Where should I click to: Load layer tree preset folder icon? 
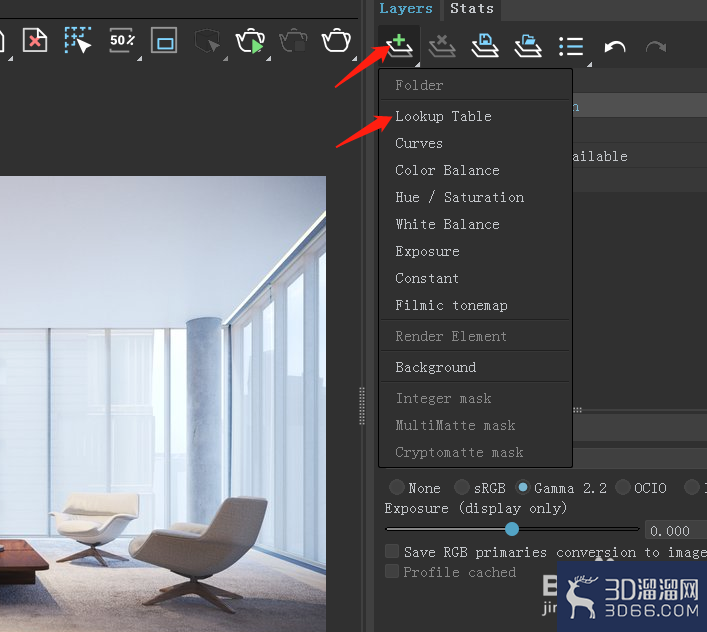click(x=528, y=46)
